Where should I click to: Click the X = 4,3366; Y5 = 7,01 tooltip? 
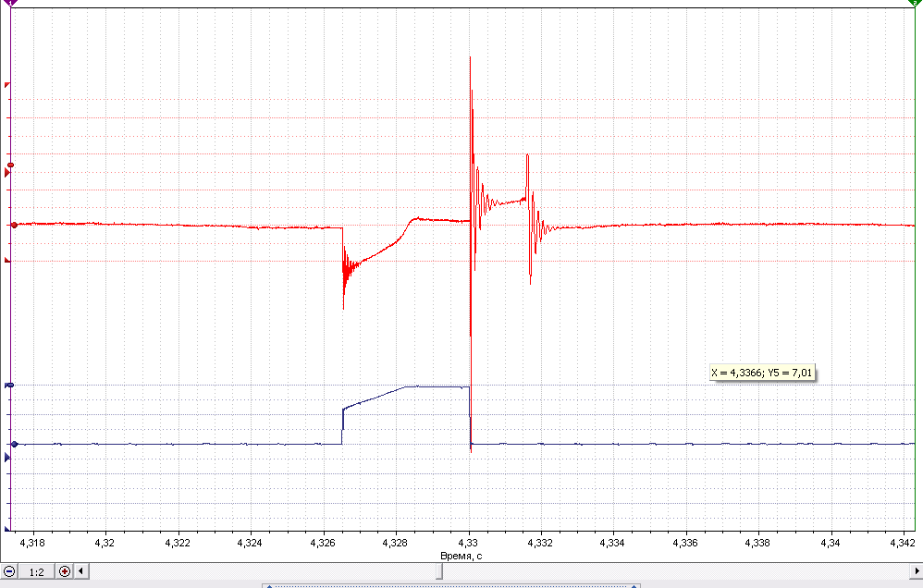762,373
